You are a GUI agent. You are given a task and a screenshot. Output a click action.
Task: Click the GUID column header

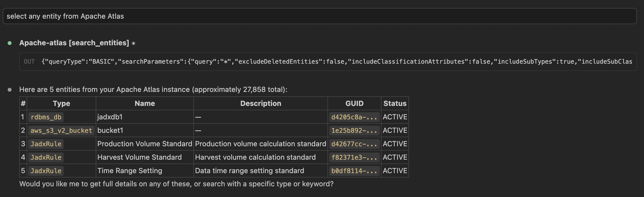[354, 103]
